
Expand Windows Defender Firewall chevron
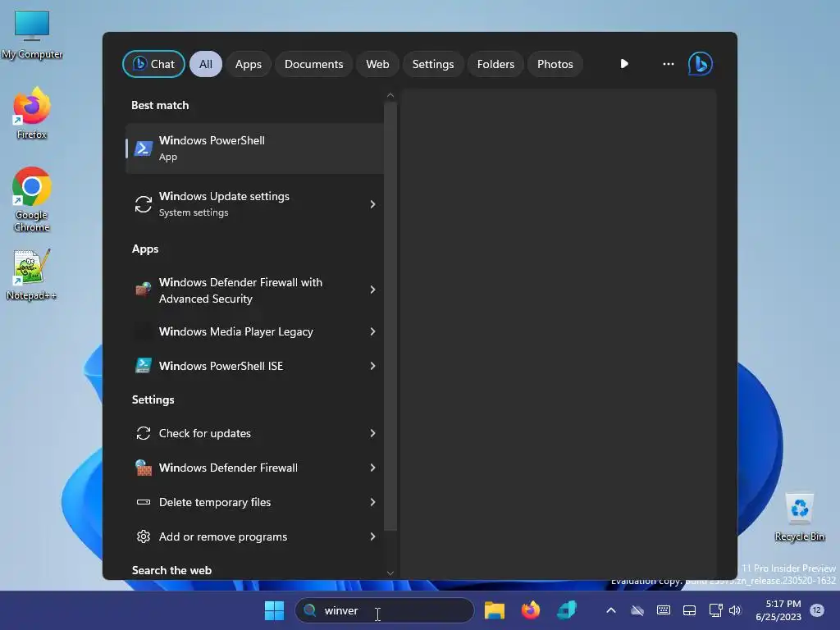[372, 468]
